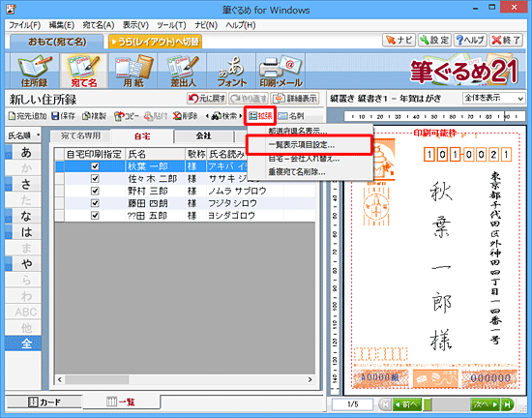Open the 氏名順 sort order dropdown

coord(23,135)
